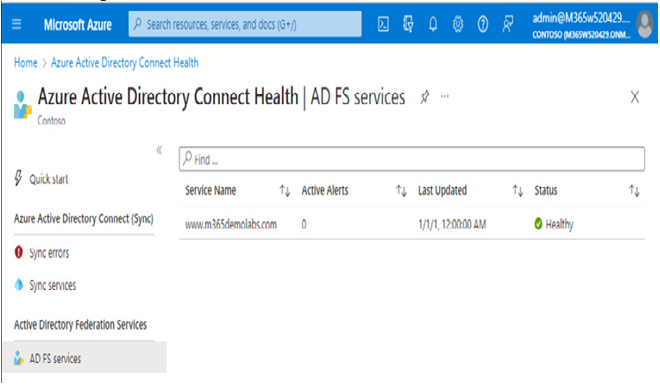Viewport: 660px width, 388px height.
Task: Collapse the left navigation with double chevron
Action: click(x=159, y=150)
